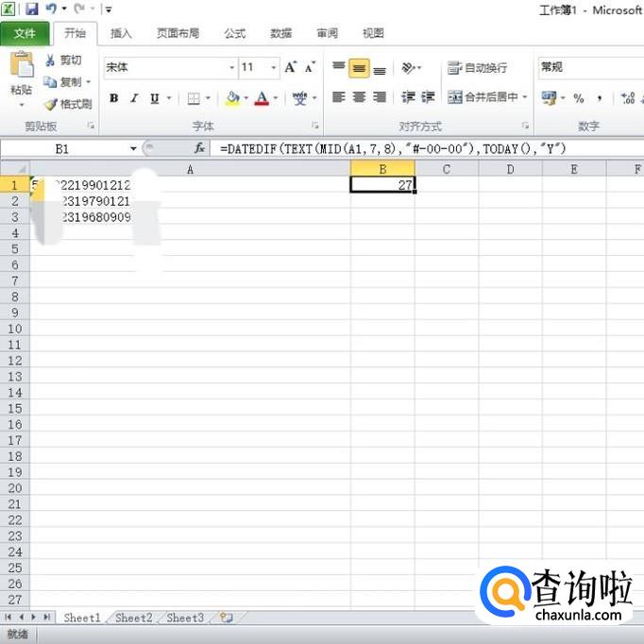Open the 字体 dialog launcher
This screenshot has height=644, width=644.
[314, 126]
